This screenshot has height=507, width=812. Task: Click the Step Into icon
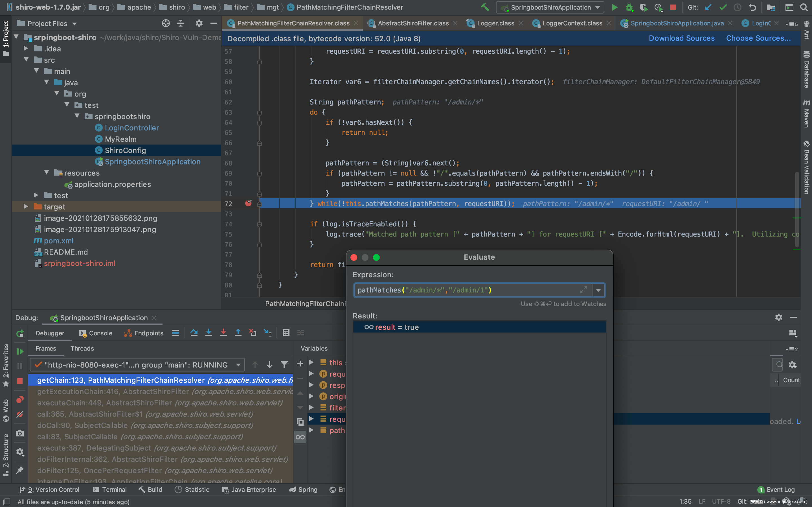[209, 333]
